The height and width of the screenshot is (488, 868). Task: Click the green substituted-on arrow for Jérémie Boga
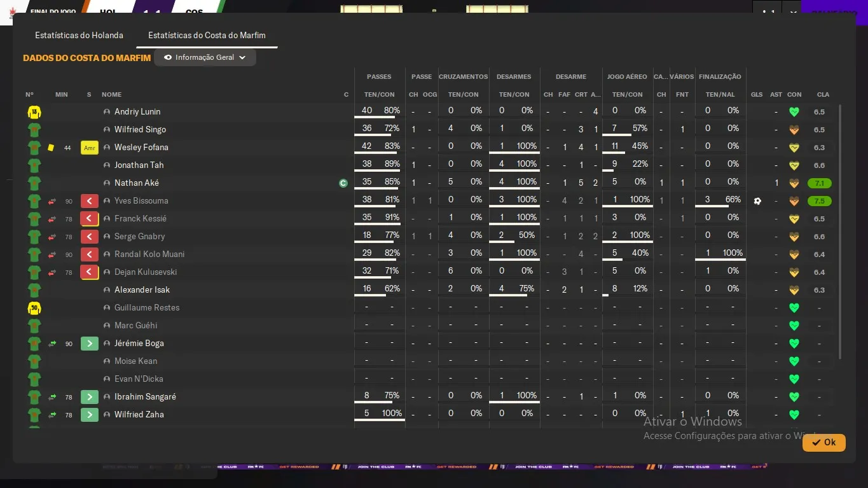tap(90, 344)
